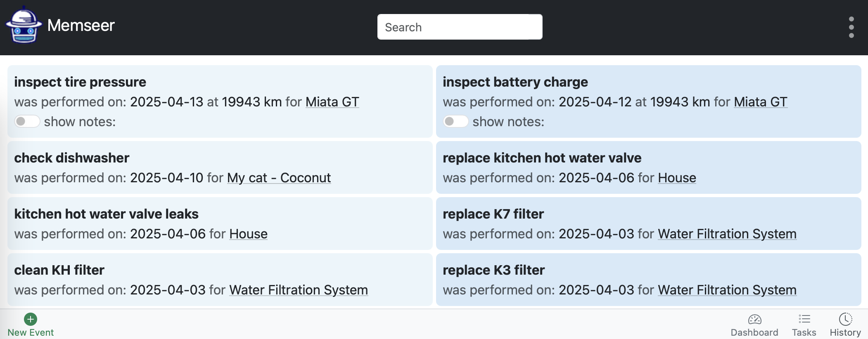Open the Dashboard gauge icon

point(754,319)
